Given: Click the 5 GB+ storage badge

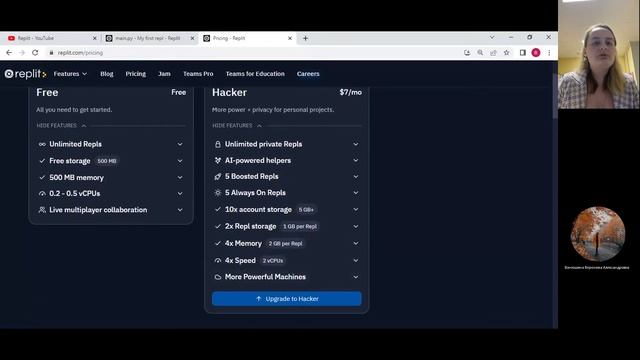Looking at the screenshot, I should point(306,210).
